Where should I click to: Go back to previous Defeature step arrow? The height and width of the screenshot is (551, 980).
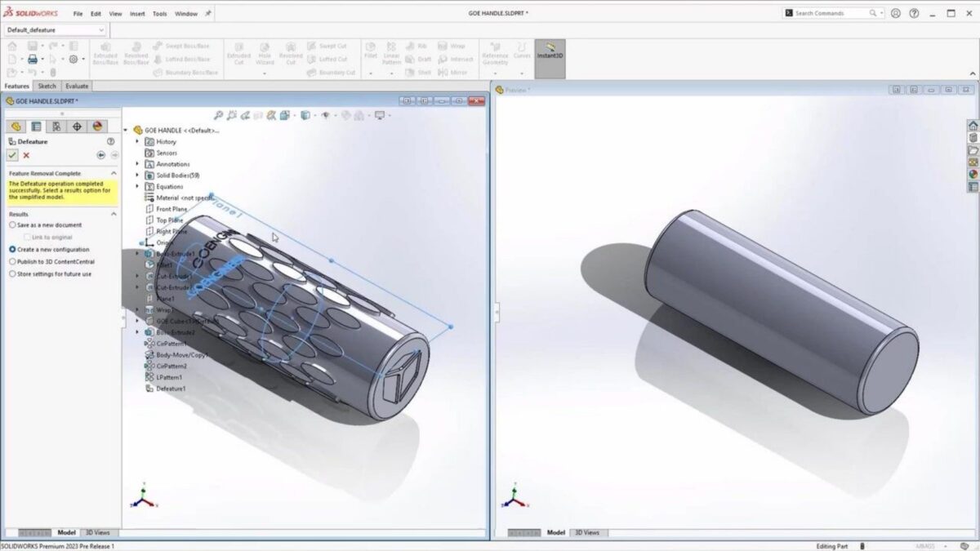[101, 155]
